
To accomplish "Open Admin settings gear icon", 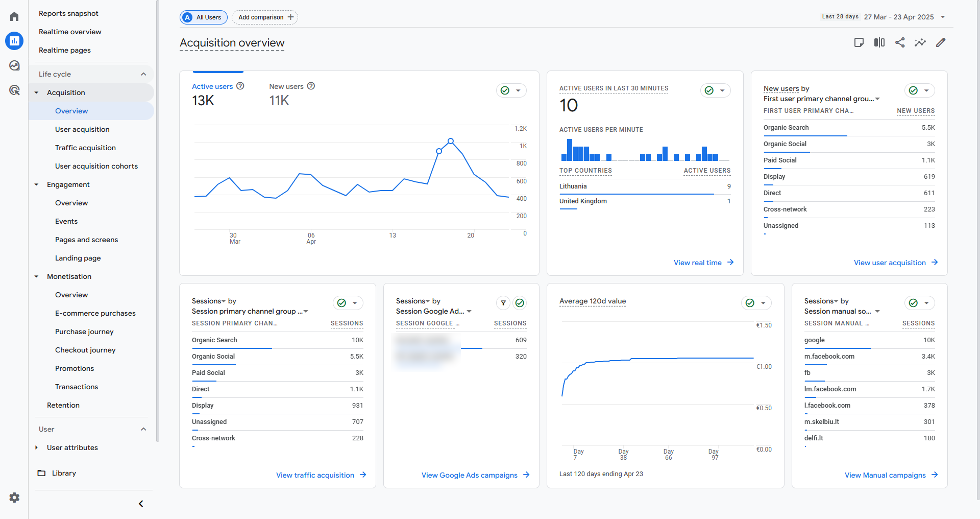I will [x=14, y=497].
